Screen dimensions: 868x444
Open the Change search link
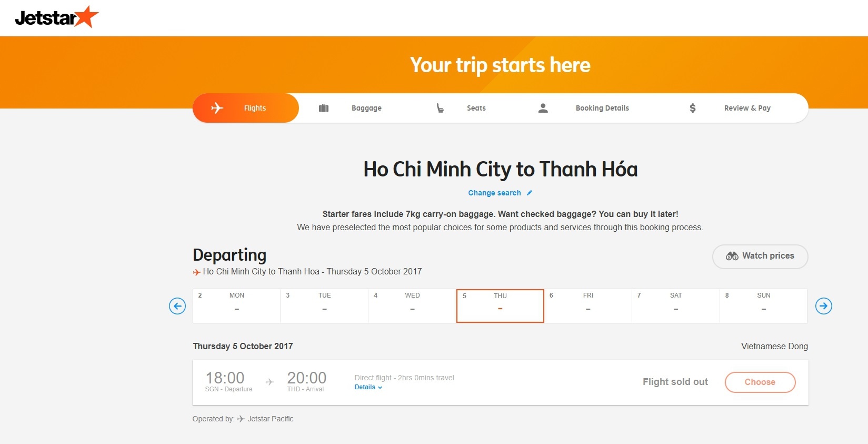494,193
